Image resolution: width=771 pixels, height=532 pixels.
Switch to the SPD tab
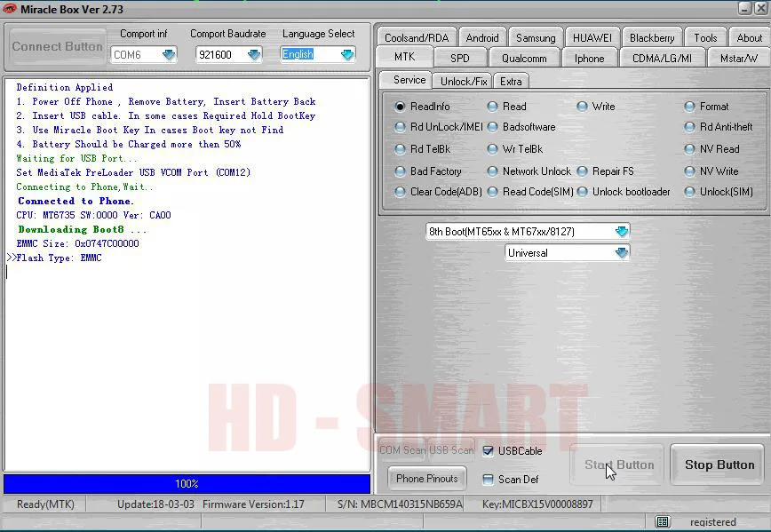pos(460,58)
